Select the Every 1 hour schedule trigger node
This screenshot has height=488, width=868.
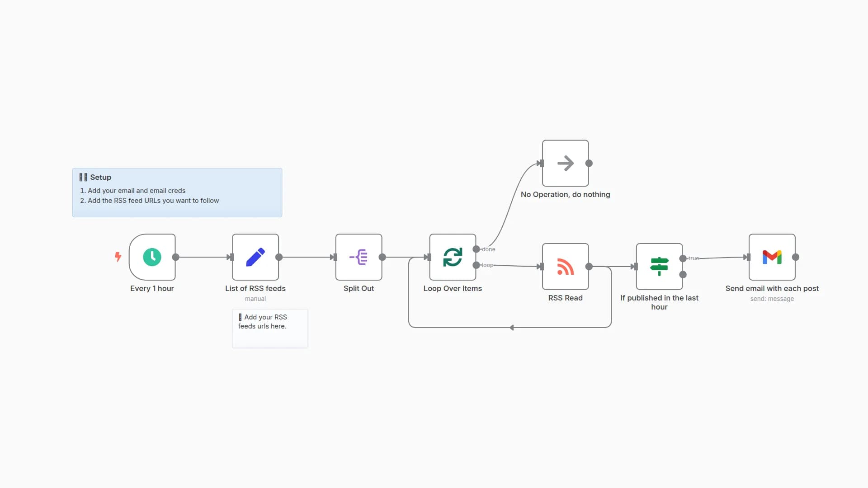click(152, 257)
